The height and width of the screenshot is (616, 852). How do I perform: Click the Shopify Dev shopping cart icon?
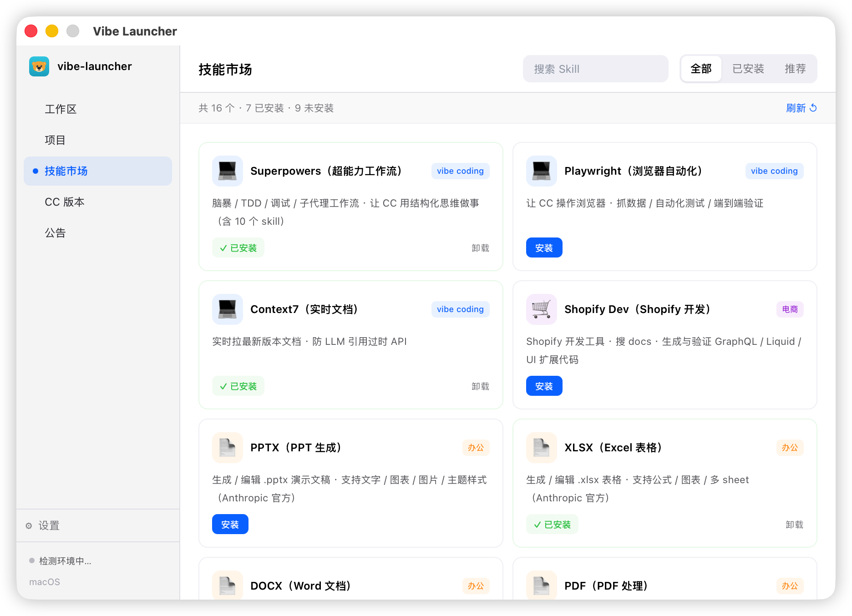[x=542, y=309]
